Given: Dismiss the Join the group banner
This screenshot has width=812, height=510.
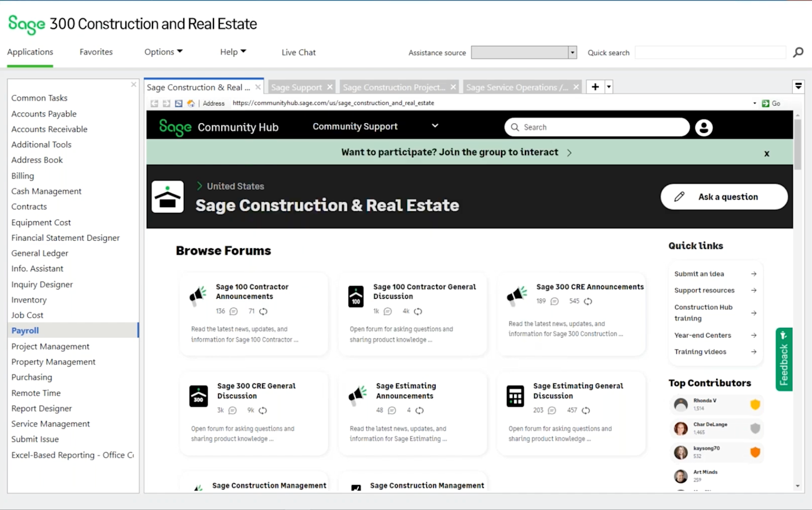Looking at the screenshot, I should [767, 154].
